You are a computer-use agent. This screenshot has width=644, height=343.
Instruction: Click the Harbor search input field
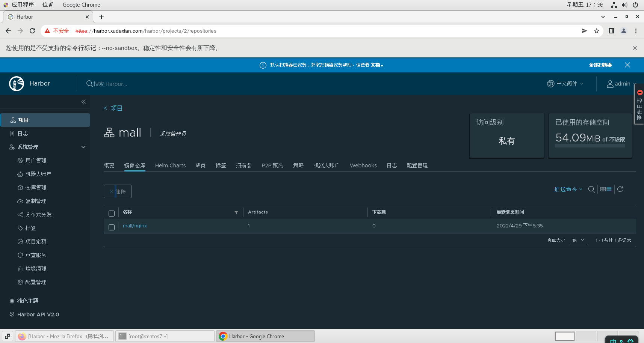coord(110,84)
